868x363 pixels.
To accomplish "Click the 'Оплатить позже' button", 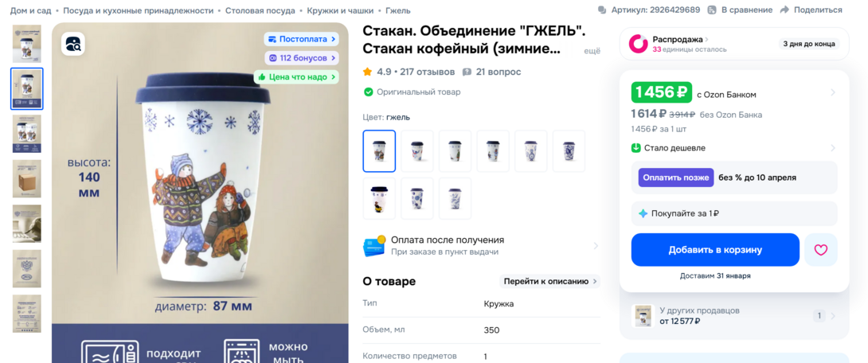I will click(x=676, y=178).
